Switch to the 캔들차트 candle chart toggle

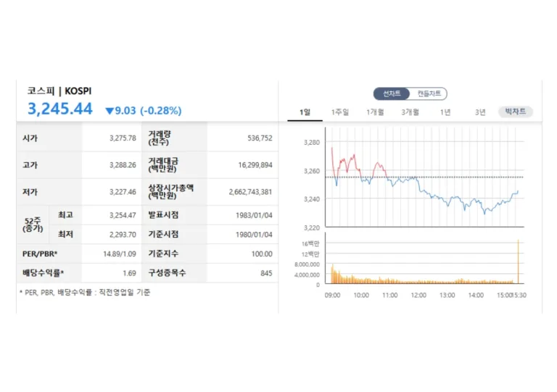pyautogui.click(x=429, y=93)
